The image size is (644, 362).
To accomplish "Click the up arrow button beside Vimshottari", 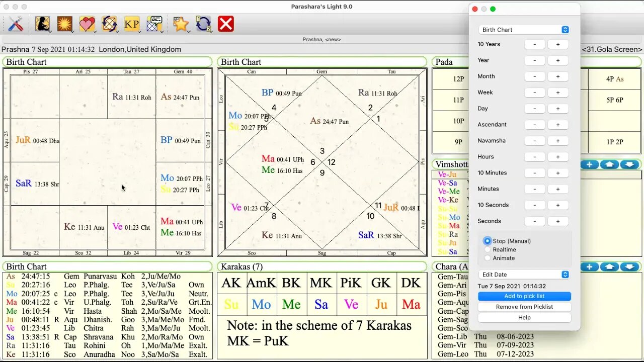I will (609, 164).
